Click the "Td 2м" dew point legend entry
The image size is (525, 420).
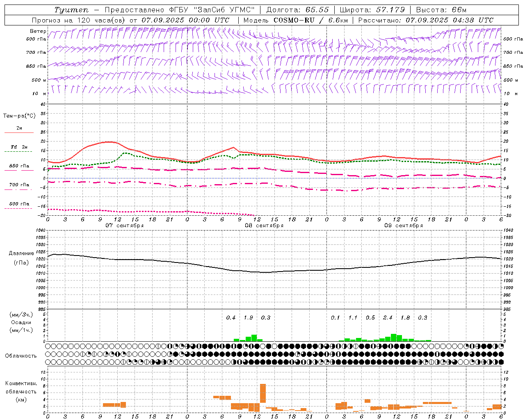[x=19, y=147]
